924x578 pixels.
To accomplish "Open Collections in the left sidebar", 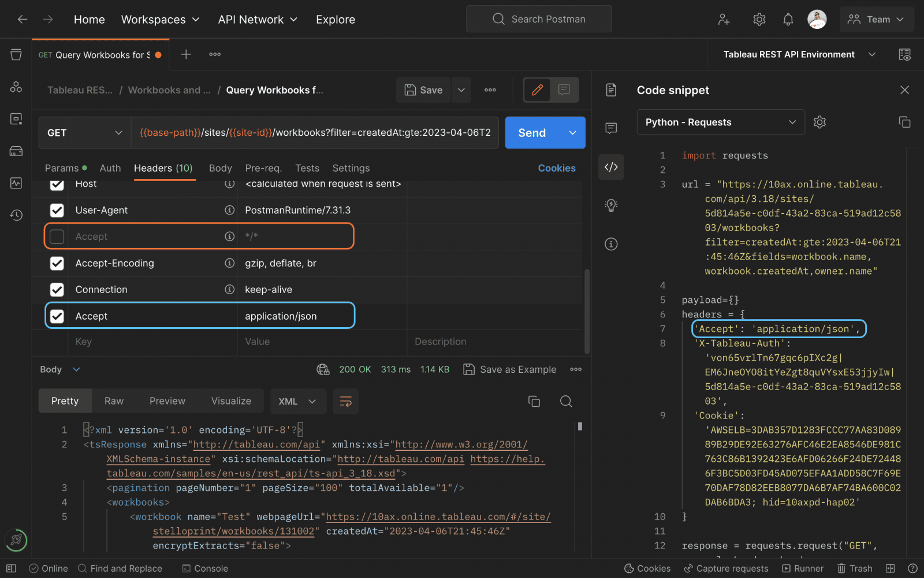I will 16,55.
